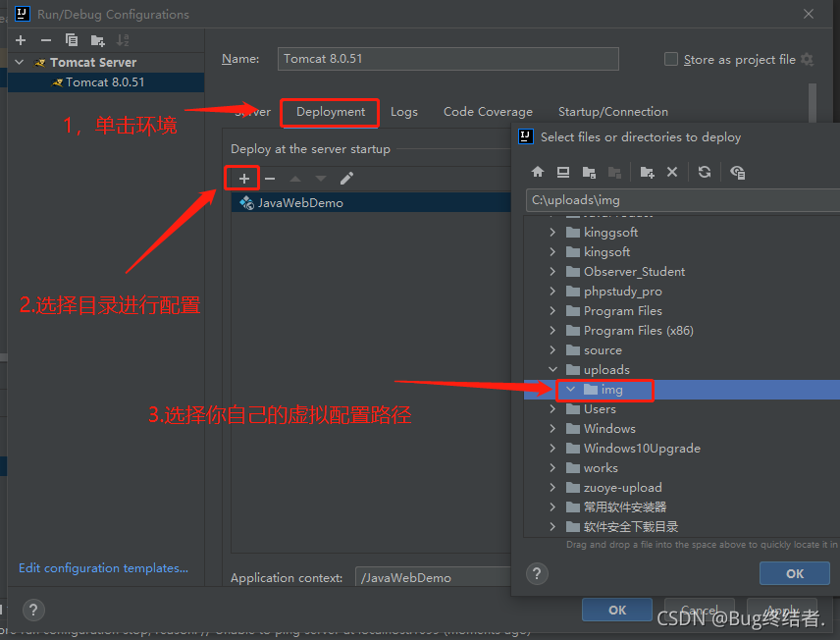
Task: Copy the selected configuration
Action: pyautogui.click(x=72, y=40)
